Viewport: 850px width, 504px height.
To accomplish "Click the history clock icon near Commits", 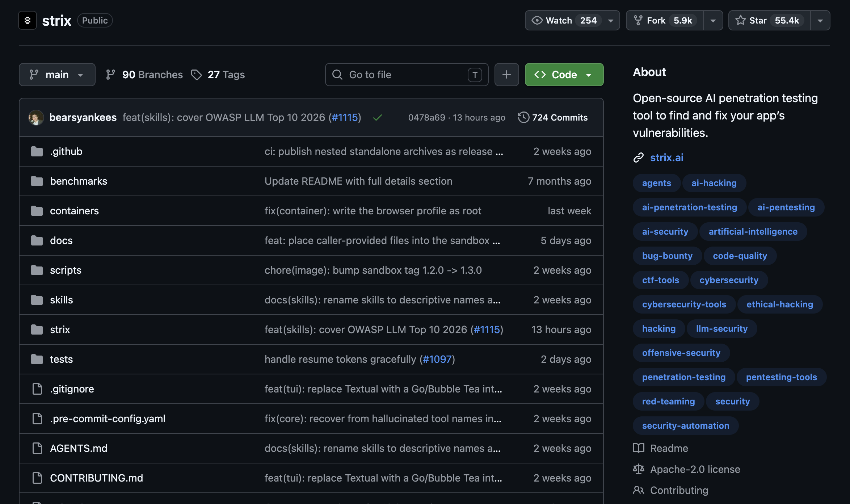I will pyautogui.click(x=523, y=117).
